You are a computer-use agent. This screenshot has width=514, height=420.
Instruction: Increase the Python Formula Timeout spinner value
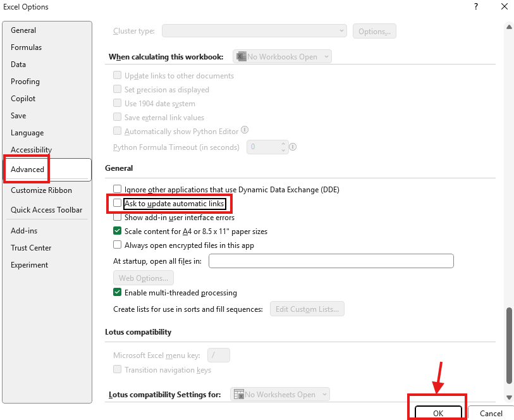[x=283, y=144]
